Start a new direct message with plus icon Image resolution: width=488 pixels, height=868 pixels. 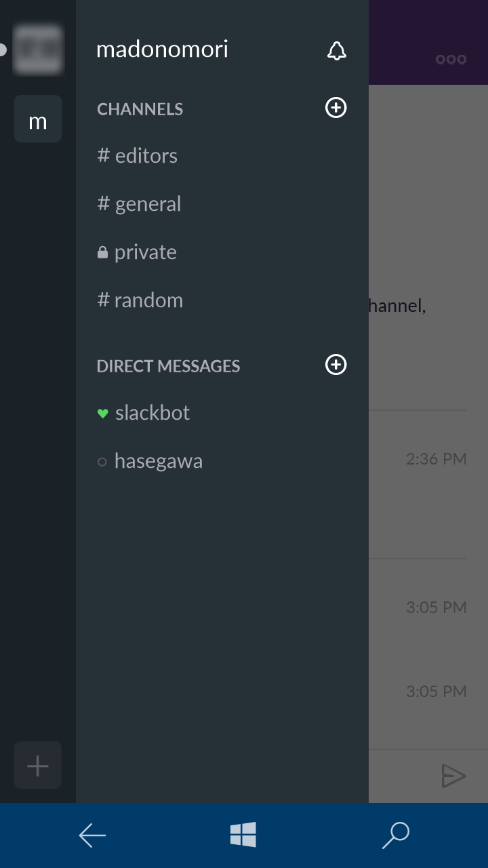tap(336, 365)
